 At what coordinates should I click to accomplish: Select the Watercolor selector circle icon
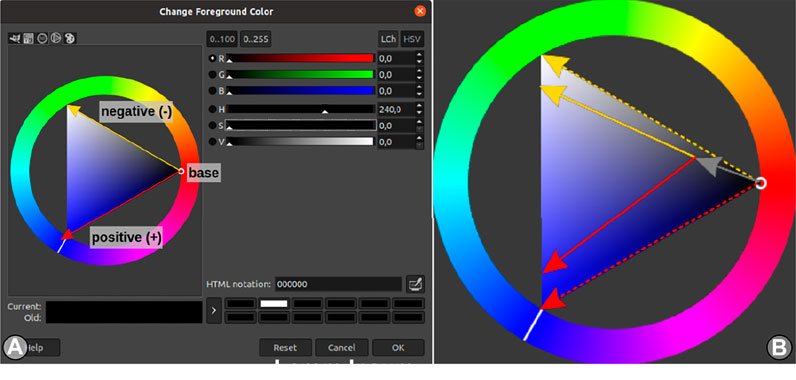[x=42, y=38]
